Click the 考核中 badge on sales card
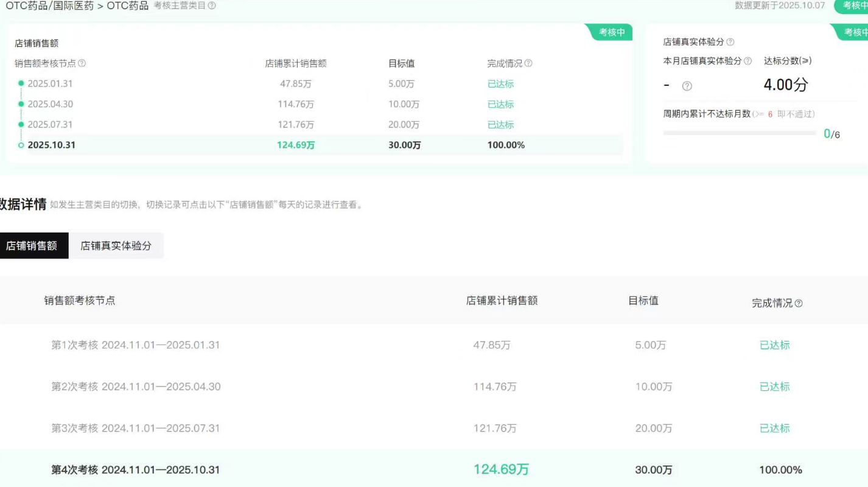868x487 pixels. click(612, 32)
